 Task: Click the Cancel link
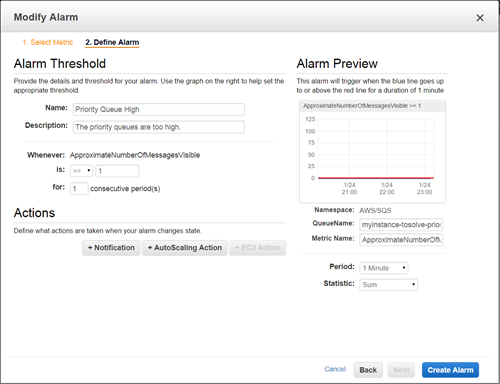[x=335, y=369]
